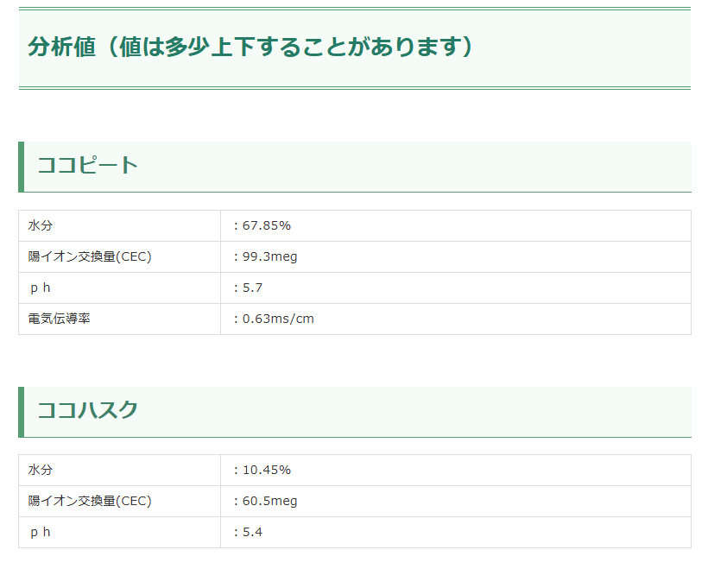Select the 5.7 ph value
The image size is (708, 588).
coord(252,288)
